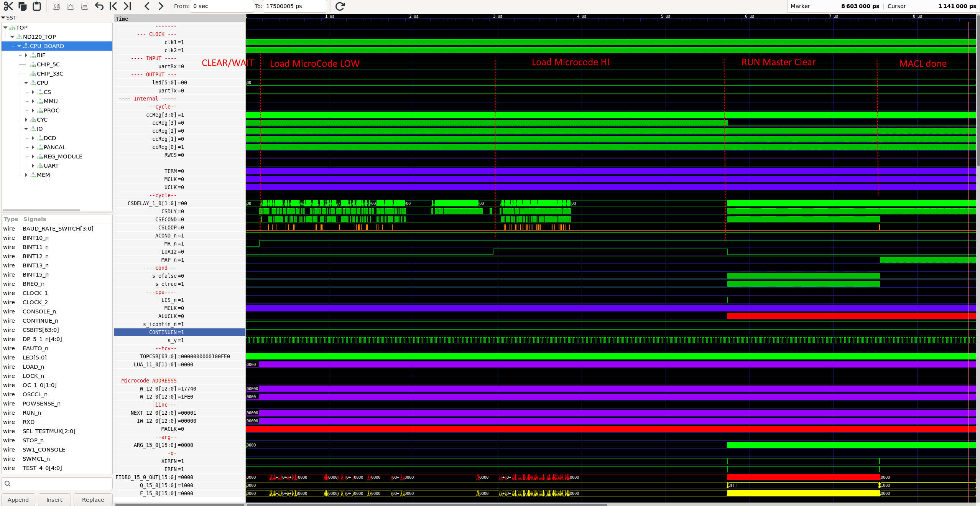Click the magnifier icon in signal search
980x506 pixels.
[x=8, y=484]
